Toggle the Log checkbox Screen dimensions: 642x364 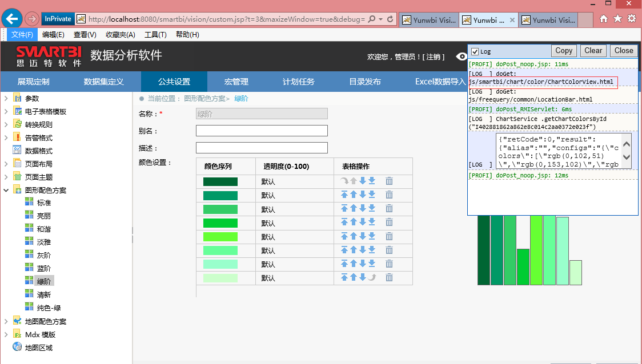[475, 51]
